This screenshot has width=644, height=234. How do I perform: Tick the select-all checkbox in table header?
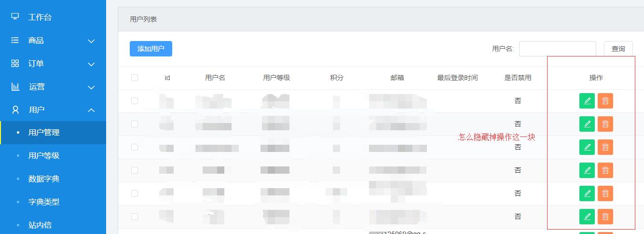(x=135, y=78)
